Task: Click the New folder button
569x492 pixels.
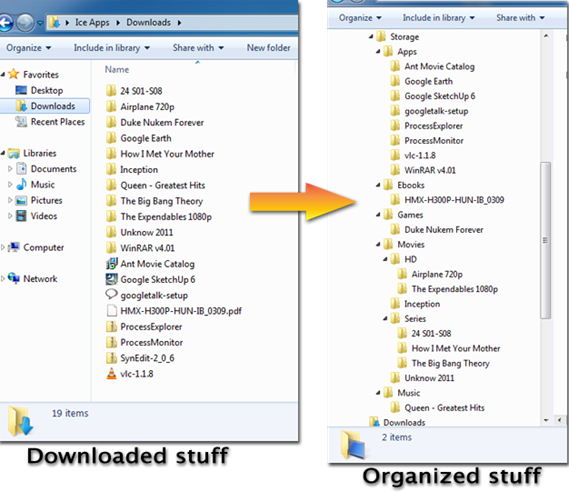Action: tap(269, 48)
